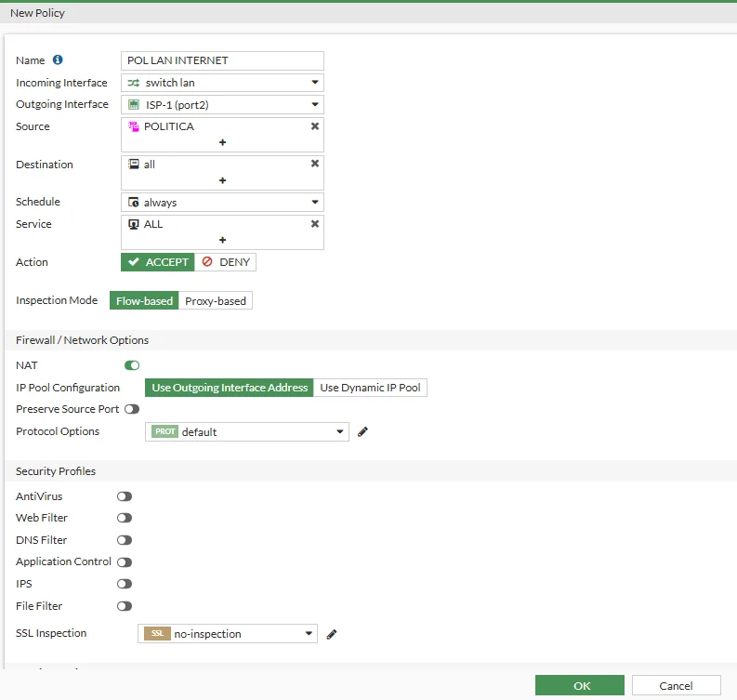Viewport: 737px width, 700px height.
Task: Remove ALL from Service
Action: pyautogui.click(x=315, y=224)
